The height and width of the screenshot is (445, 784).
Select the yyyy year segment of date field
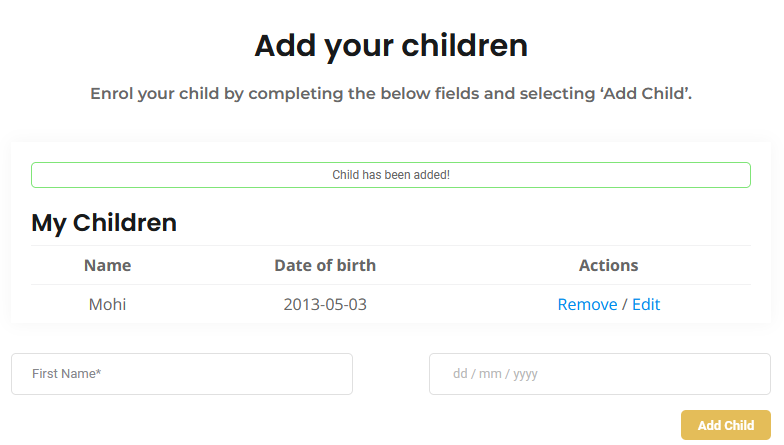tap(526, 374)
